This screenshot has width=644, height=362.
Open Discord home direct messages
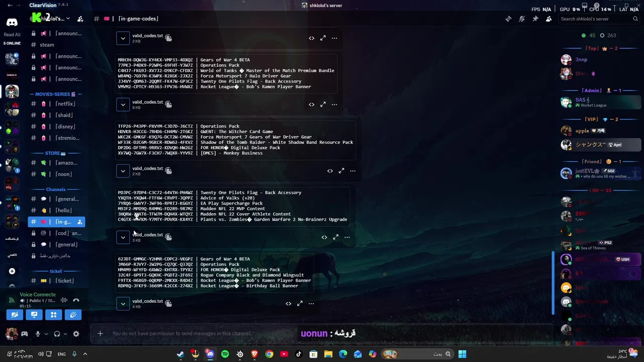[12, 22]
